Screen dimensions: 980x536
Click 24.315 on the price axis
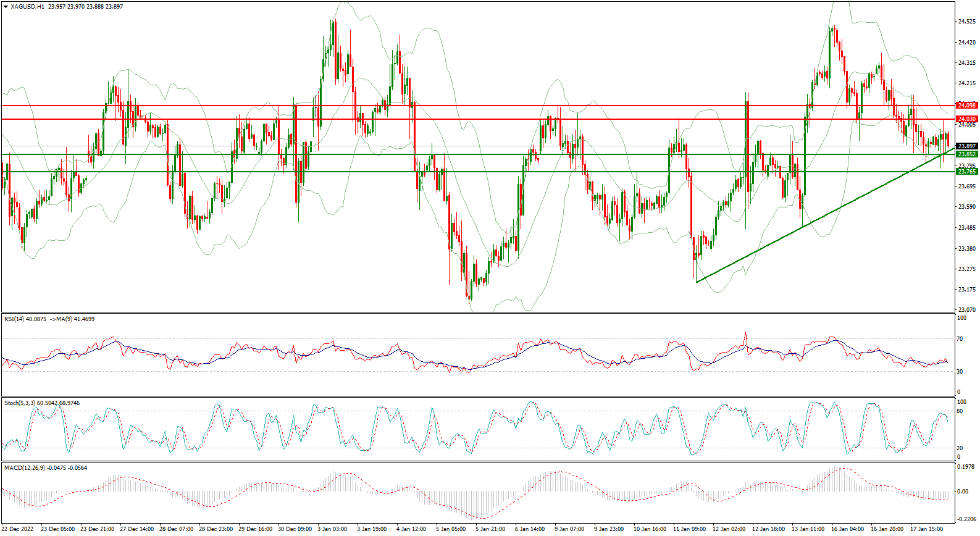pos(966,63)
